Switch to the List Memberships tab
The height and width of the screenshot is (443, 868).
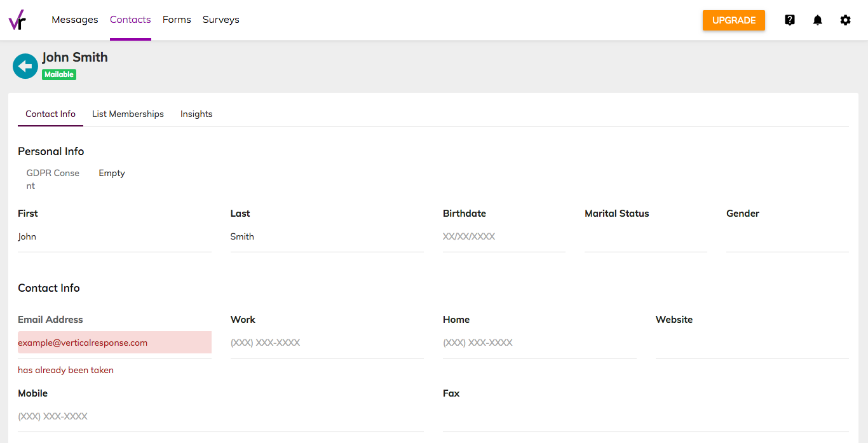(x=128, y=114)
